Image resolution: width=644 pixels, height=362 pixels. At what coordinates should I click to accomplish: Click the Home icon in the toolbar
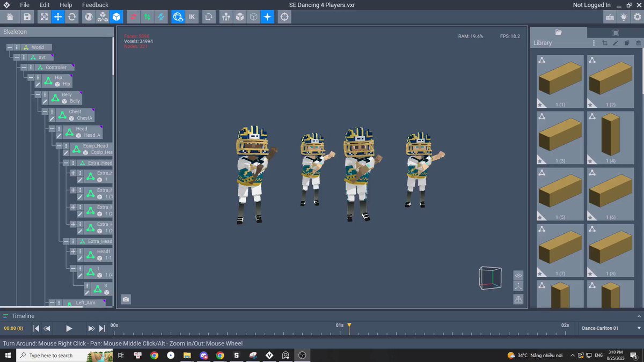[x=10, y=17]
